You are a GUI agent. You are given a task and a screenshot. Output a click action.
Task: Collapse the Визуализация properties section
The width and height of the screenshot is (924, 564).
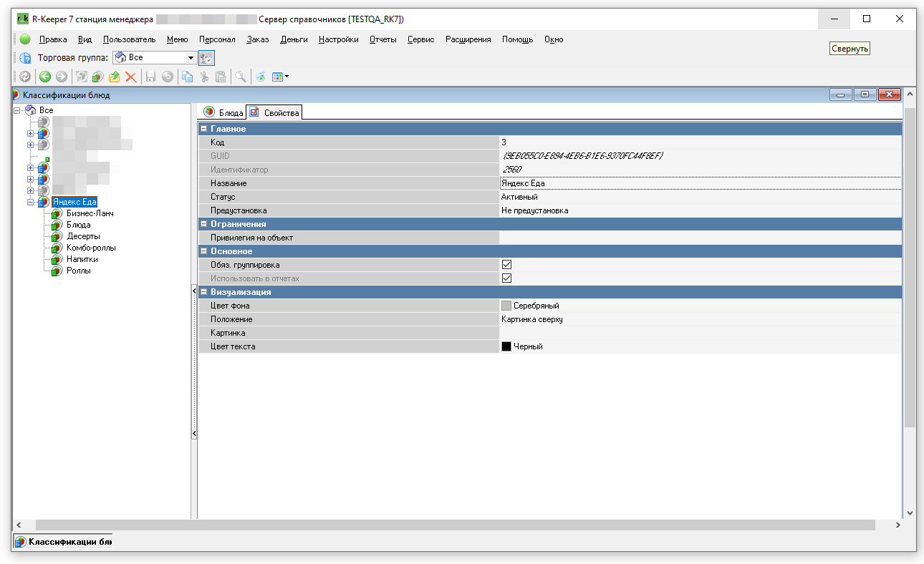coord(204,292)
